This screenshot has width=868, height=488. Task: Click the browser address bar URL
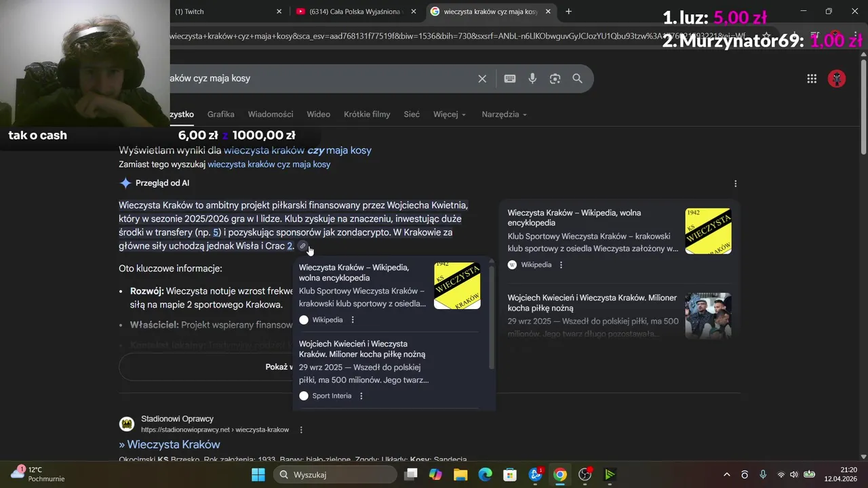point(458,36)
